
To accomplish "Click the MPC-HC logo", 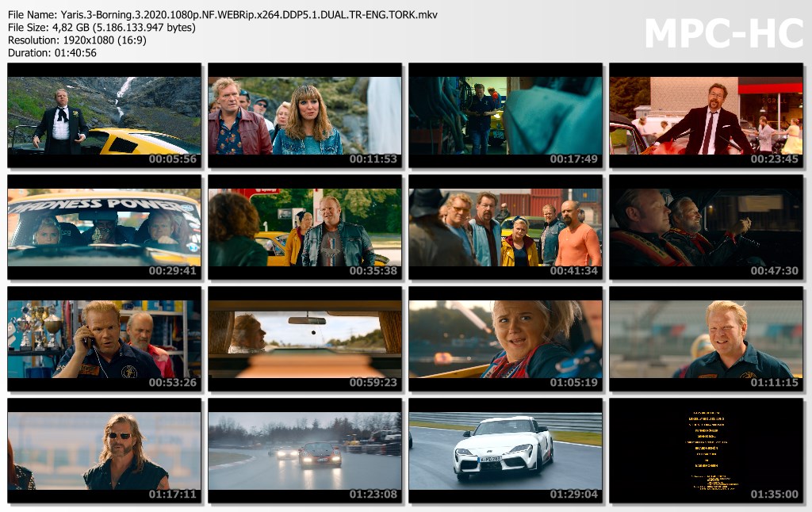I will point(722,33).
